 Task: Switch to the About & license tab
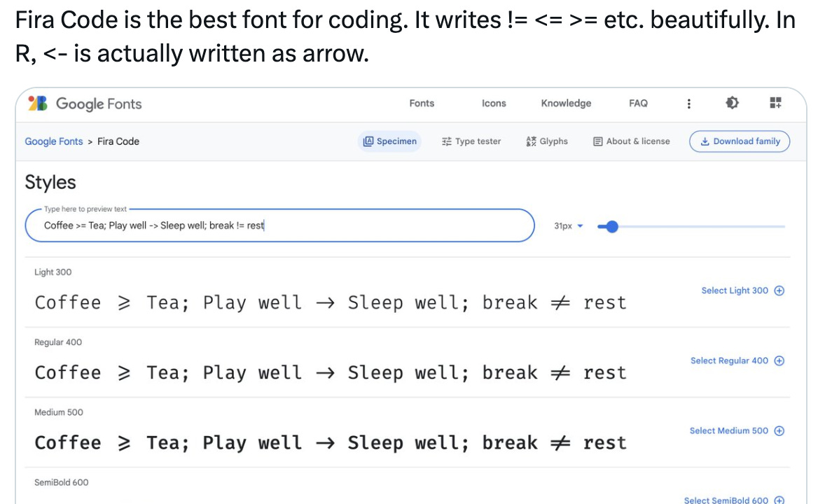pos(632,141)
